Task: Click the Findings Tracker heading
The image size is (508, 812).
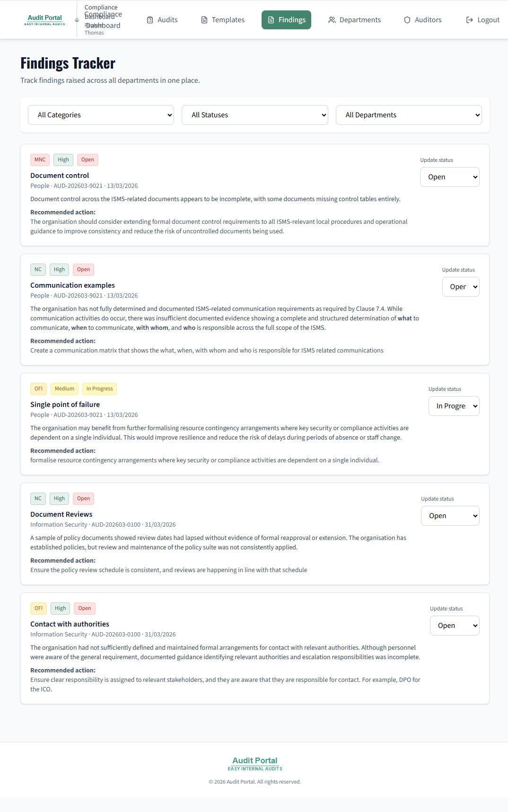Action: [x=68, y=63]
